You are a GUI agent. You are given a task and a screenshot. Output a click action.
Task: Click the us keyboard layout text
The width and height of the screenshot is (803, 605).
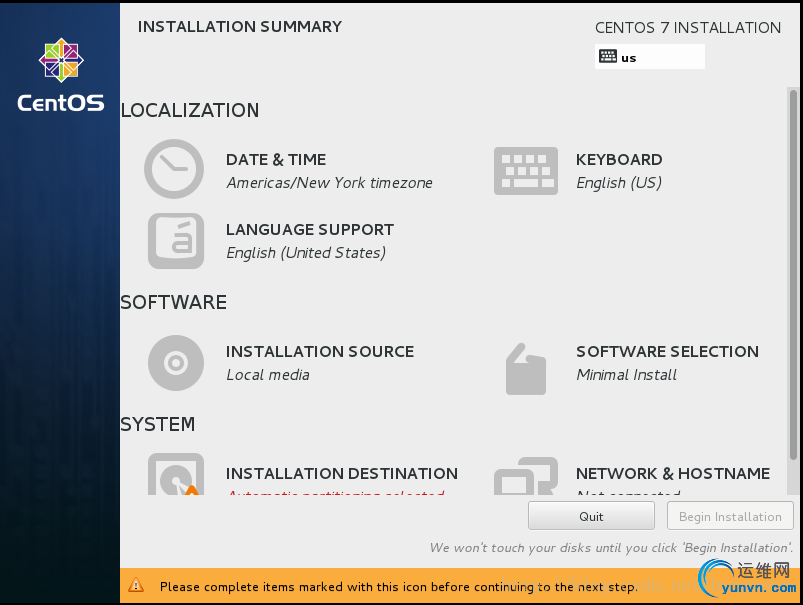pos(628,58)
